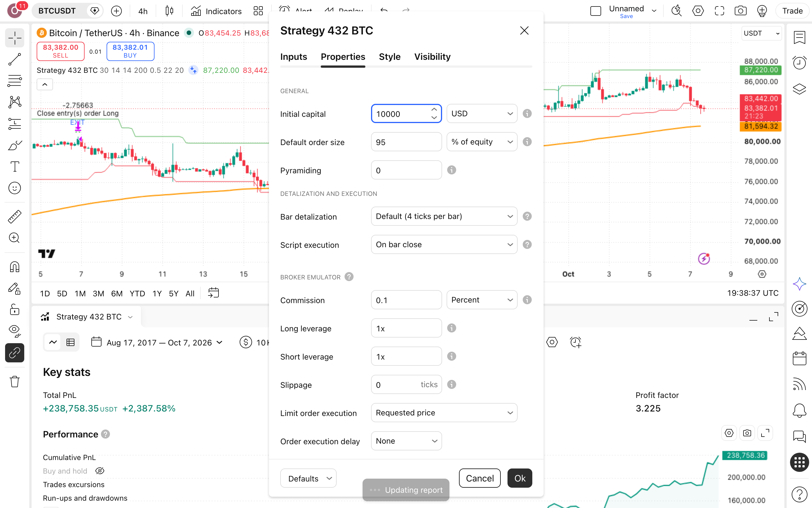Open the watchlist panel icon

[800, 38]
